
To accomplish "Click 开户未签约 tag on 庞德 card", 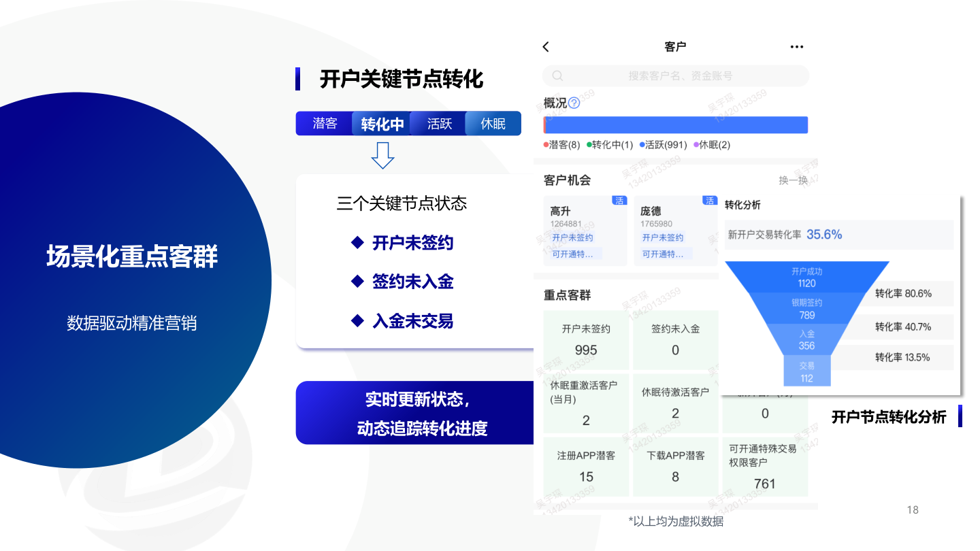I will pos(663,237).
